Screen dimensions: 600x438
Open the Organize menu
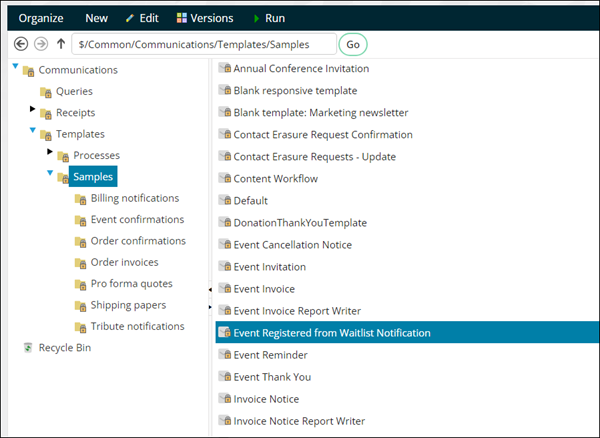point(41,18)
